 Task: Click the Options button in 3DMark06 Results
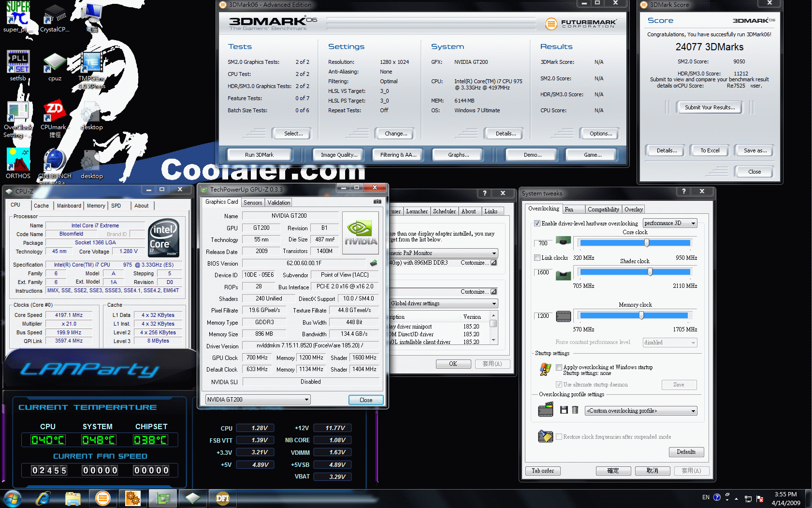(x=601, y=134)
